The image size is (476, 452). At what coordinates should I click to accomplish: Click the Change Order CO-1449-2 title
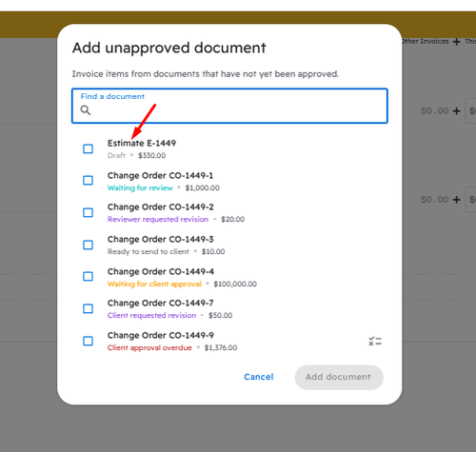(161, 206)
